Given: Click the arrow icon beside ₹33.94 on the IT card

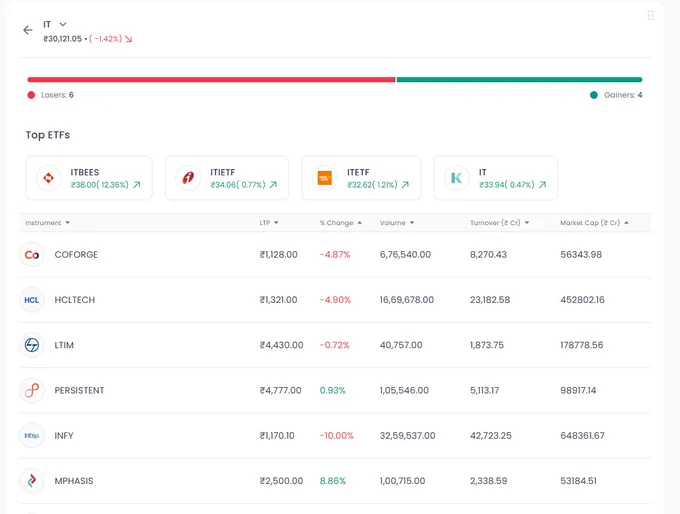Looking at the screenshot, I should (542, 185).
